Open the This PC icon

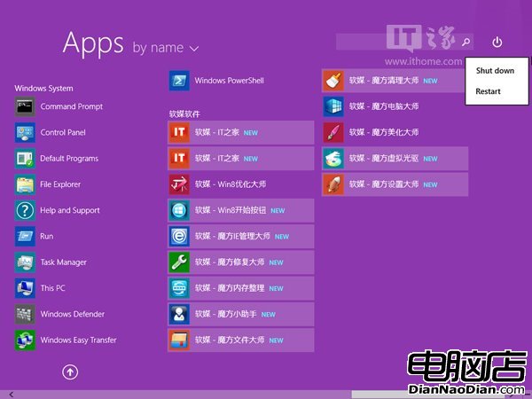pos(25,288)
